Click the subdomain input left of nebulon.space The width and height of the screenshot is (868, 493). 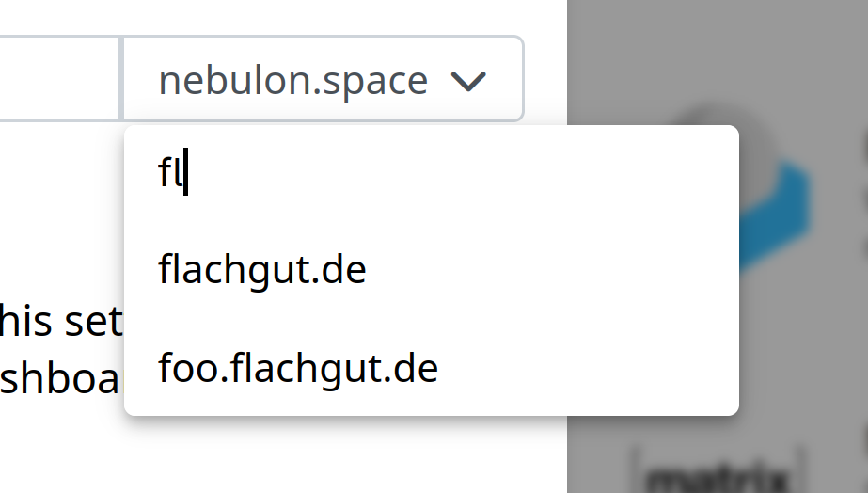58,79
